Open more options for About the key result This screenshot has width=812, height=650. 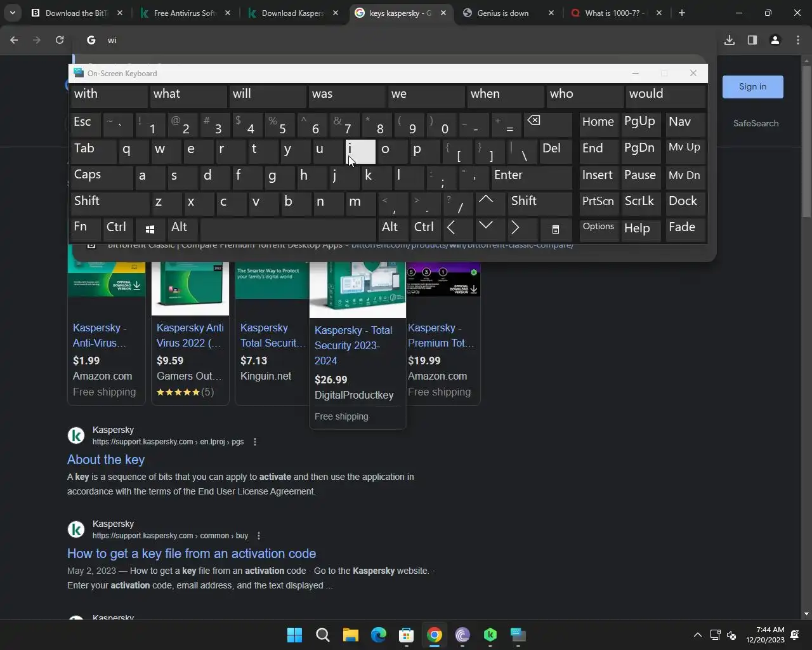coord(255,442)
